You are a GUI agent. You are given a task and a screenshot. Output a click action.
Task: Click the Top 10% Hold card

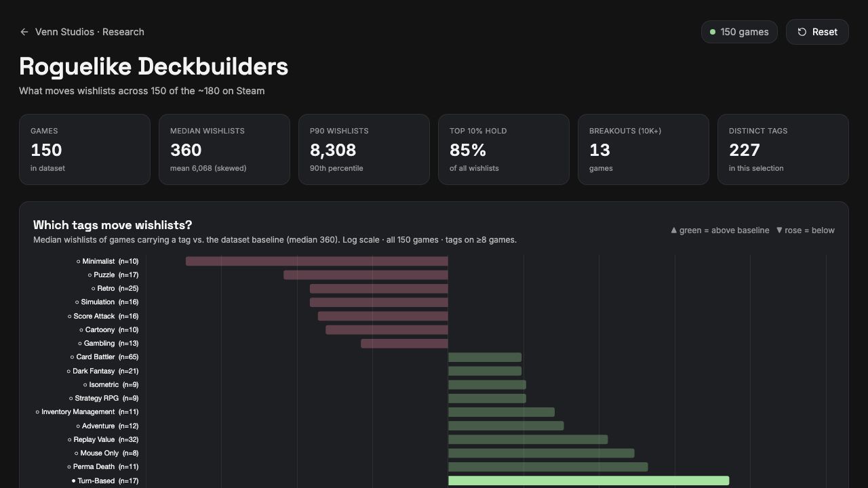[504, 149]
